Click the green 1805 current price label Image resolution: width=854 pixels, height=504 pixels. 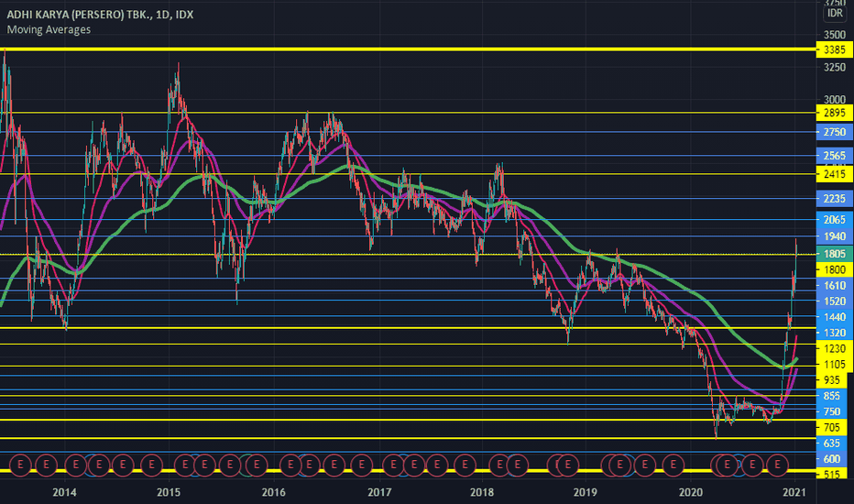pos(835,254)
